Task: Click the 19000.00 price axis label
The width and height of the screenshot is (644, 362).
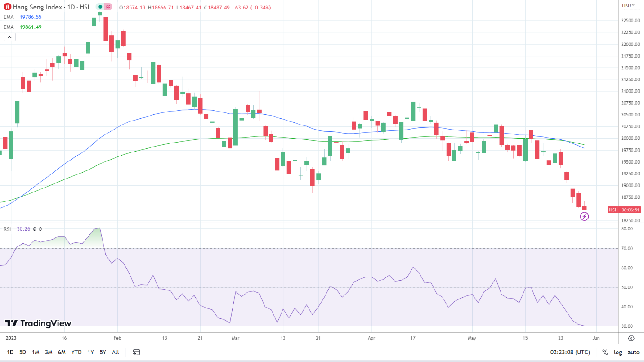Action: (x=631, y=185)
